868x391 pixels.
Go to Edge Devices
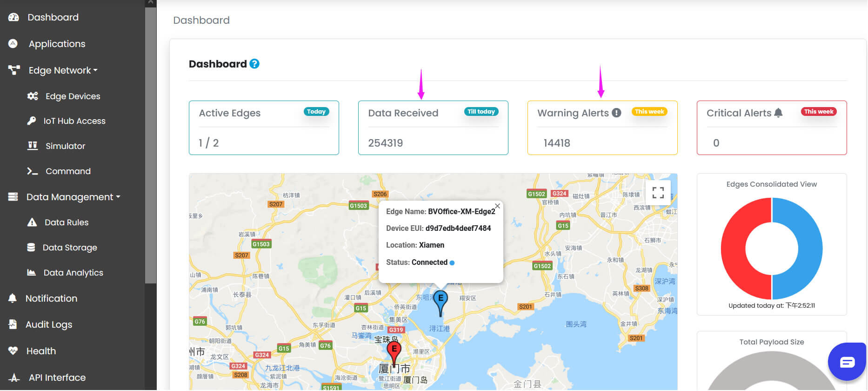[73, 96]
